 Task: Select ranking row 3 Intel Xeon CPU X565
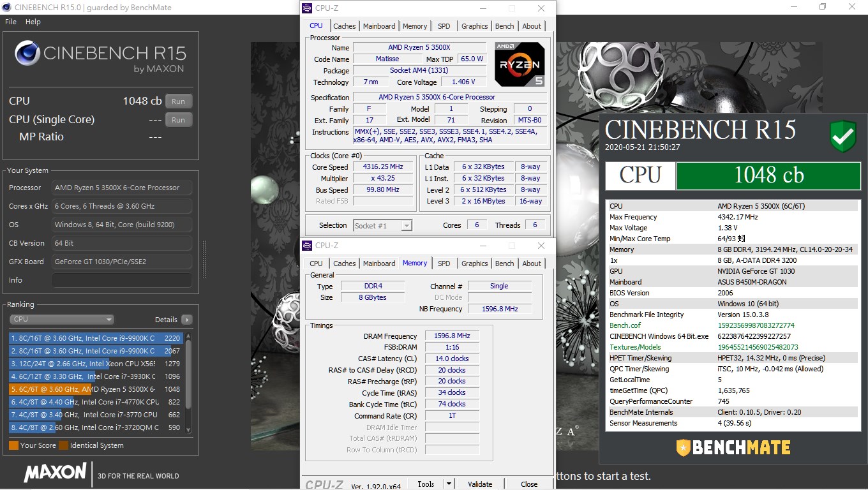pyautogui.click(x=96, y=364)
